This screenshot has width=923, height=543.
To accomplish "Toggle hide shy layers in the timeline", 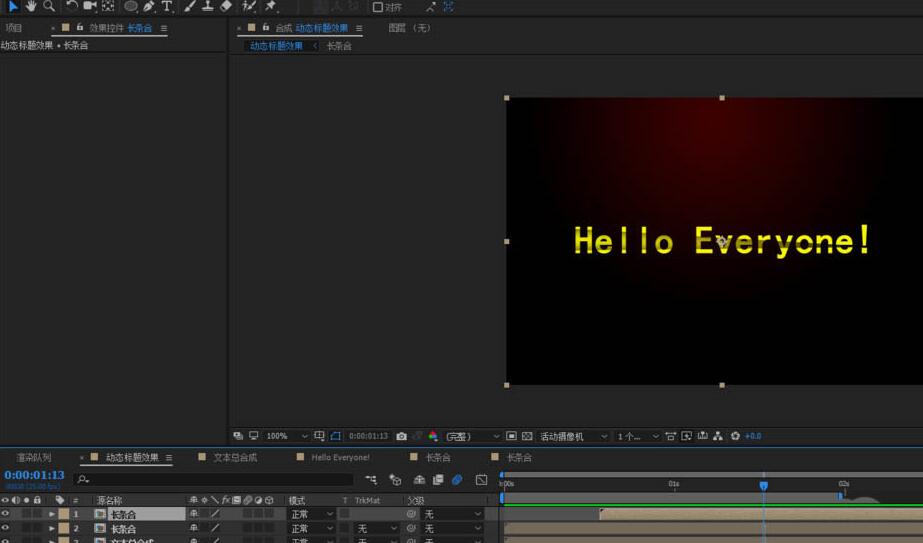I will coord(419,480).
